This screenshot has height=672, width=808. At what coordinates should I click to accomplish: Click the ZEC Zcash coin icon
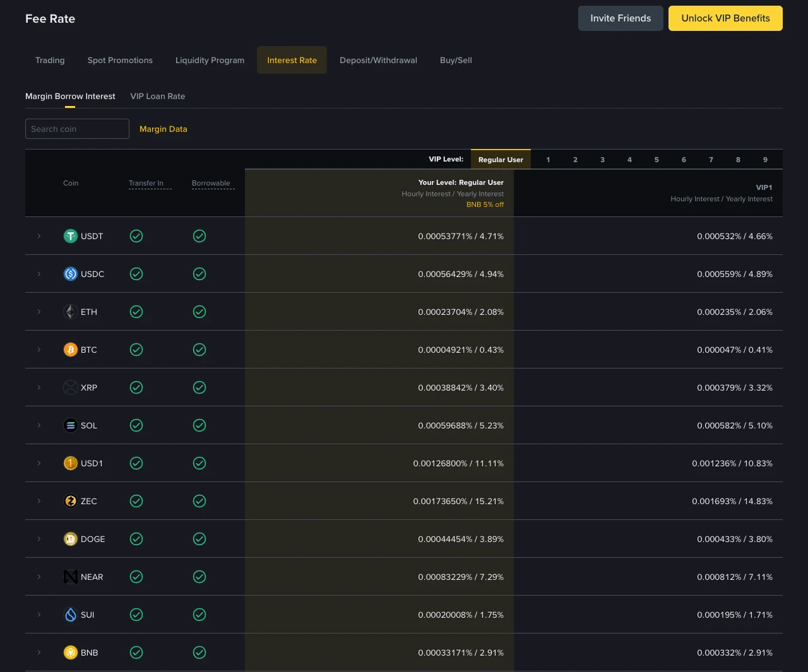[x=71, y=501]
